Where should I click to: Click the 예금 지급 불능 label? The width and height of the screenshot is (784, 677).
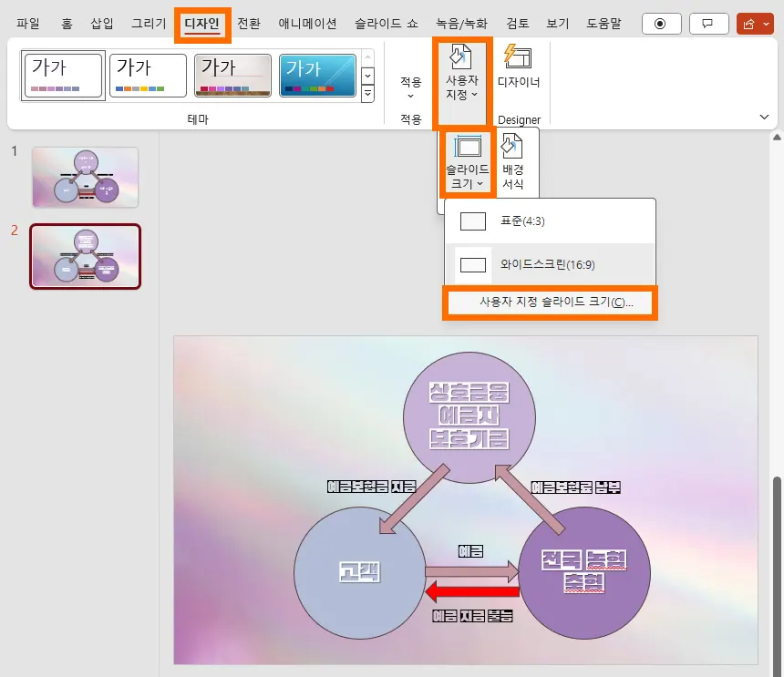(x=472, y=616)
